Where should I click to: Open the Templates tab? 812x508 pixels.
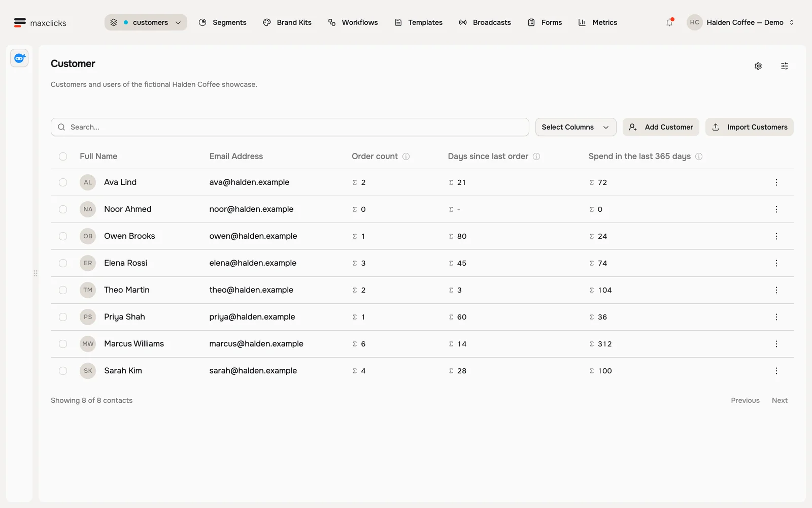419,22
